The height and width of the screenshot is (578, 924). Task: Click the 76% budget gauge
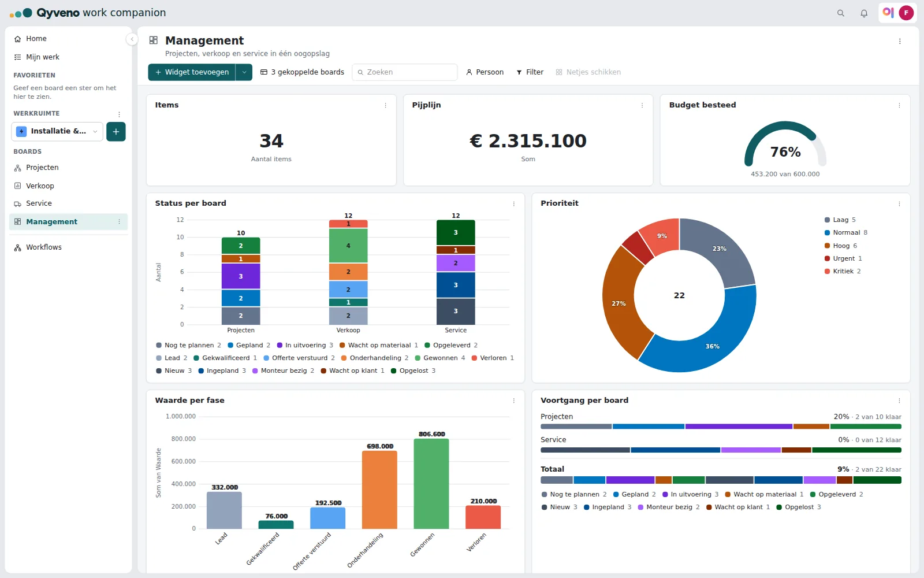point(785,144)
